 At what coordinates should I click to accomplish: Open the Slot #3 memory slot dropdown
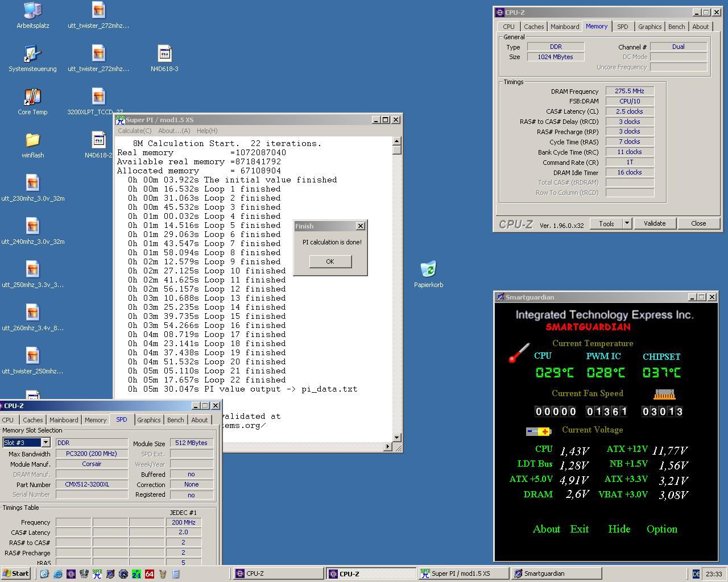pos(45,442)
